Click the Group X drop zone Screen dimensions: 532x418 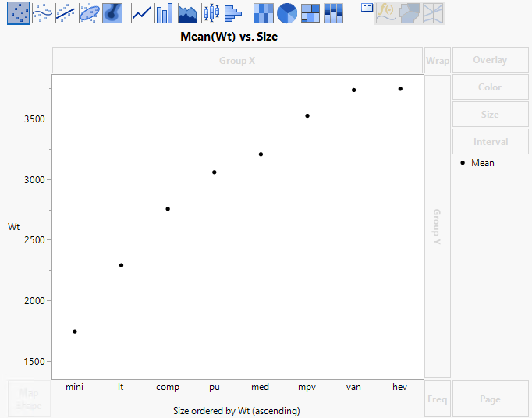tap(237, 60)
